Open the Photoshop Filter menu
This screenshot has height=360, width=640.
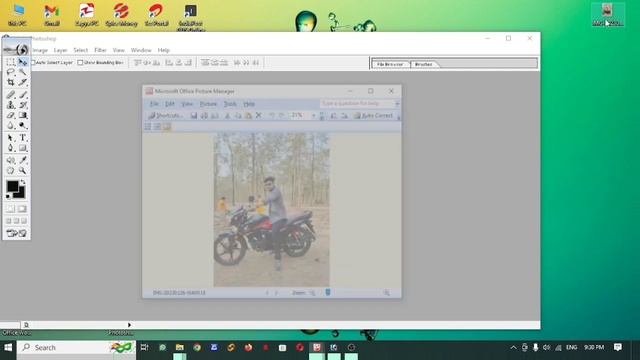click(x=100, y=50)
